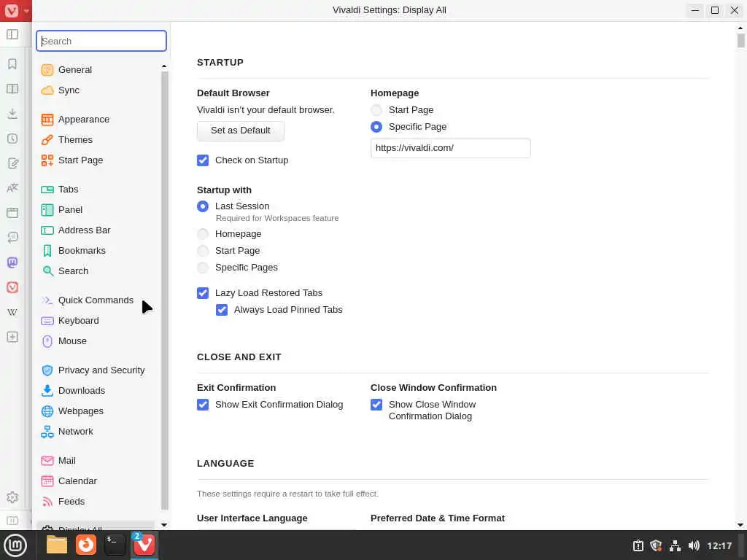The height and width of the screenshot is (560, 747).
Task: Toggle the side panel visibility icon
Action: click(x=12, y=34)
